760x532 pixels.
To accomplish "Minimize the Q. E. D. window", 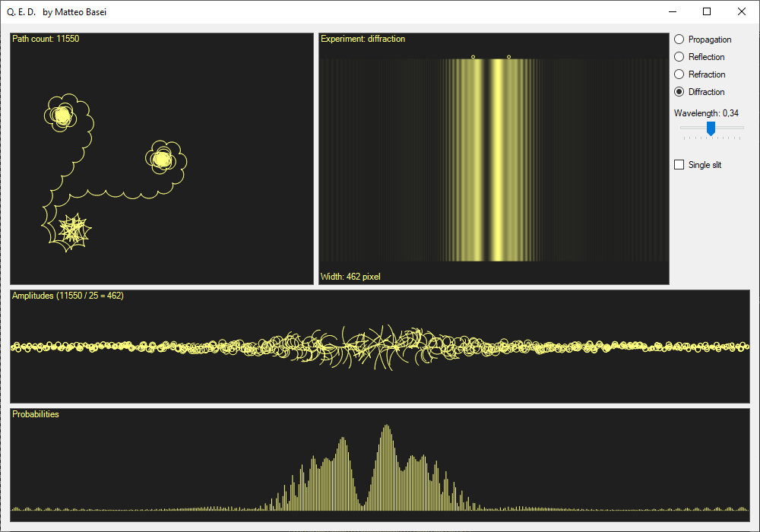I will [673, 11].
